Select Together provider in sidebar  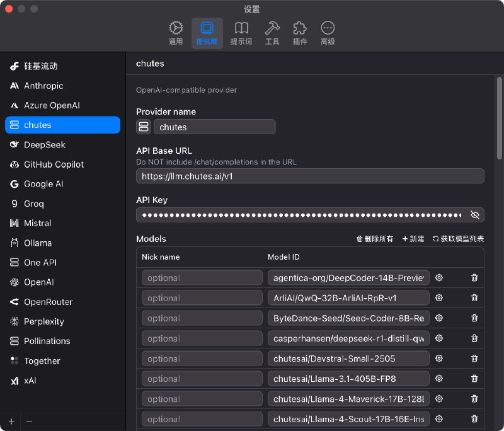[x=62, y=361]
